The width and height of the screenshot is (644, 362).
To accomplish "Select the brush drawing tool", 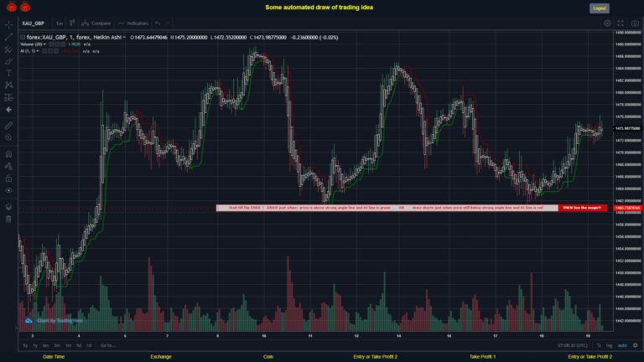I will 8,61.
